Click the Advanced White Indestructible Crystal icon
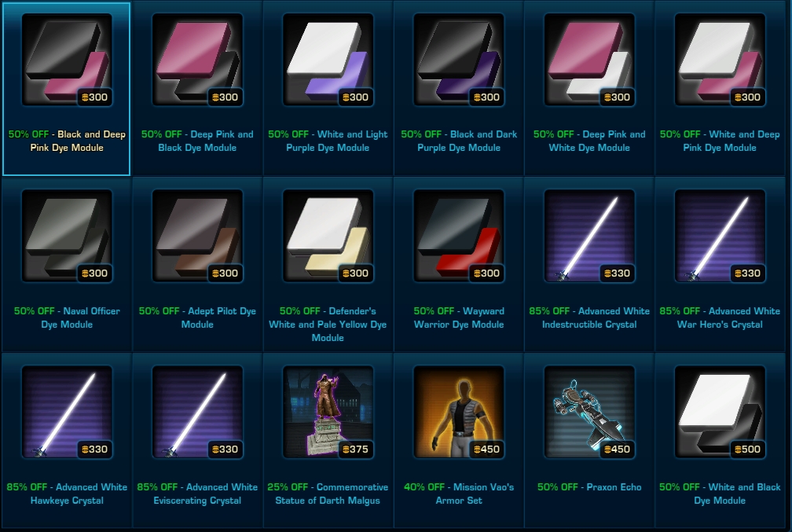The height and width of the screenshot is (532, 792). pos(589,236)
